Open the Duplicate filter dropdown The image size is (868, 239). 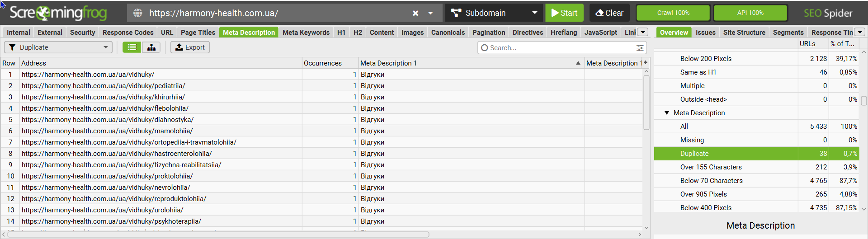[x=58, y=47]
